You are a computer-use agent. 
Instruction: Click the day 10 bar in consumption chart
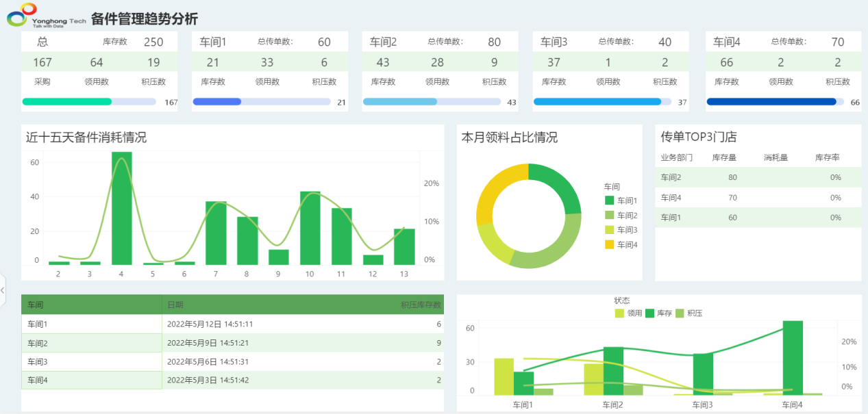click(310, 228)
